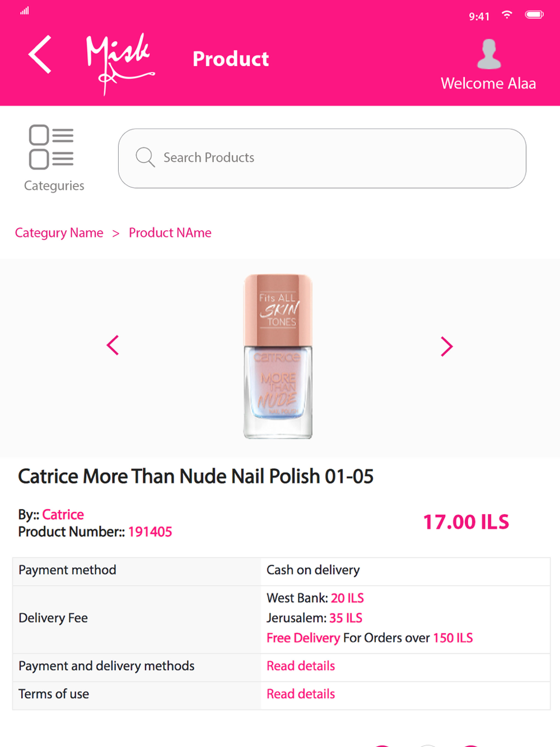Select Product NAme breadcrumb
This screenshot has height=747, width=560.
click(170, 233)
